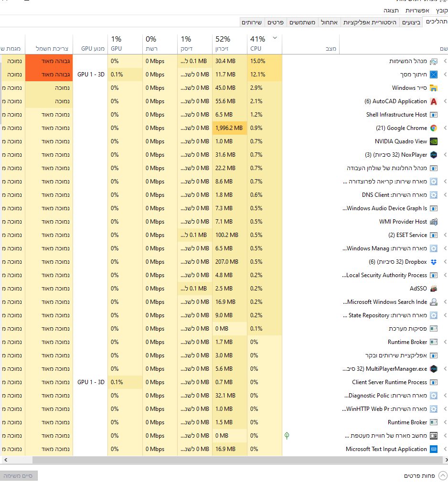Viewport: 448px width, 484px height.
Task: Click the פסיקות מערכת process icon
Action: pos(434,329)
